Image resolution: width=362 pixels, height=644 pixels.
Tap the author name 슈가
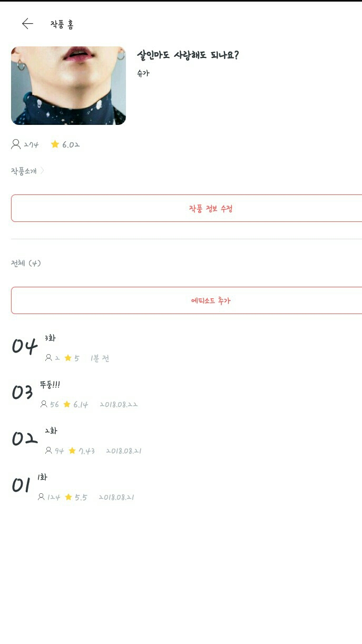tap(143, 73)
